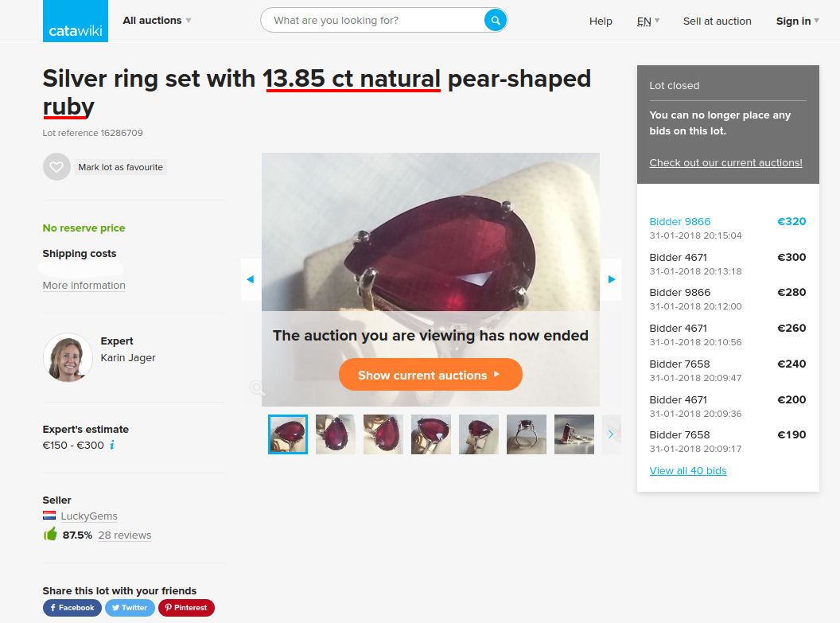Image resolution: width=840 pixels, height=623 pixels.
Task: Click the blue search magnifier button
Action: coord(496,21)
